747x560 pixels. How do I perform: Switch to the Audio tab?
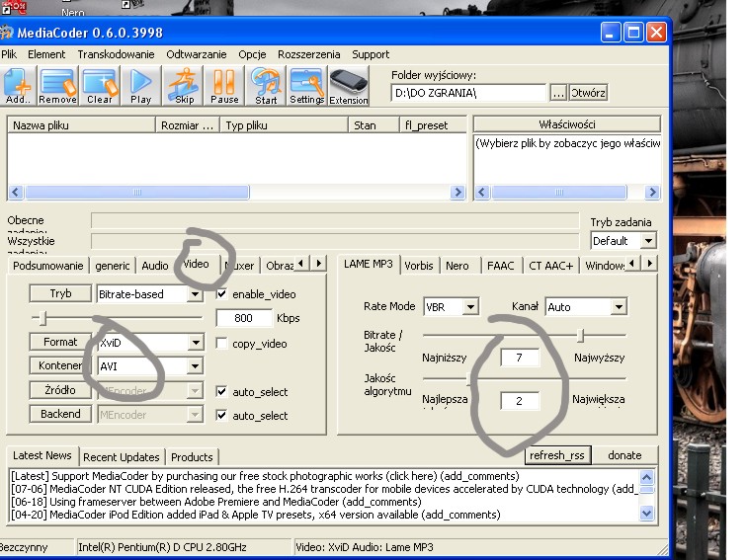[x=155, y=266]
